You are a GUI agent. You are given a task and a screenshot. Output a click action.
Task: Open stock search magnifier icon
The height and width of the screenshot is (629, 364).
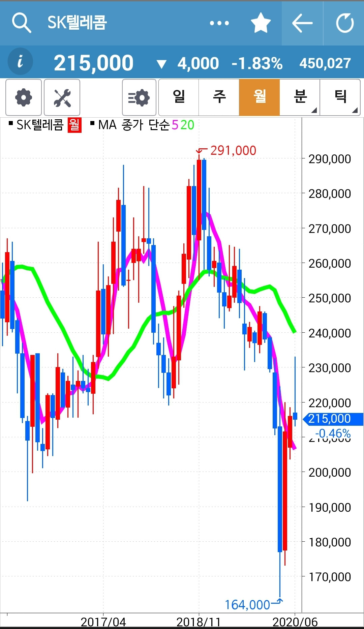(21, 23)
